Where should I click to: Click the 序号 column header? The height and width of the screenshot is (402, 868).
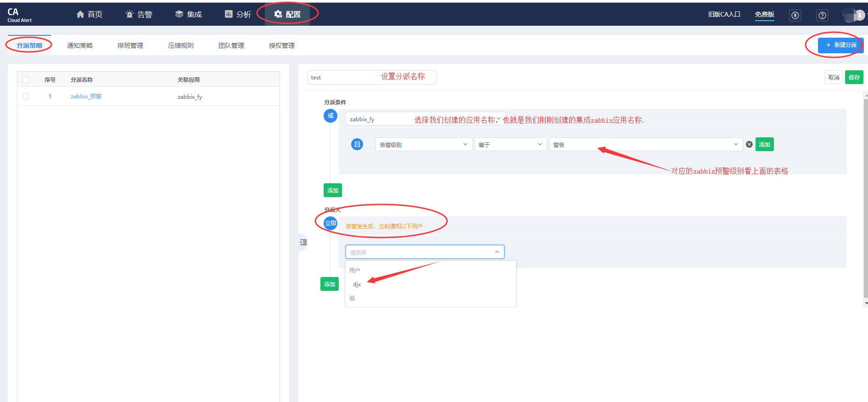(50, 80)
